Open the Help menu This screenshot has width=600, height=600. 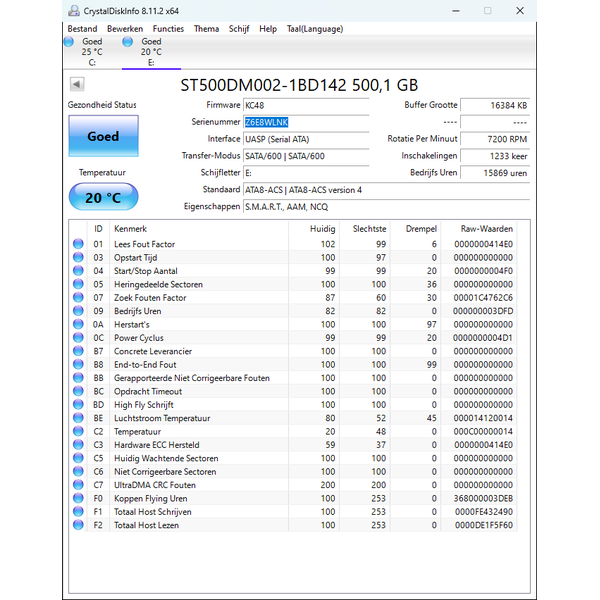coord(268,29)
